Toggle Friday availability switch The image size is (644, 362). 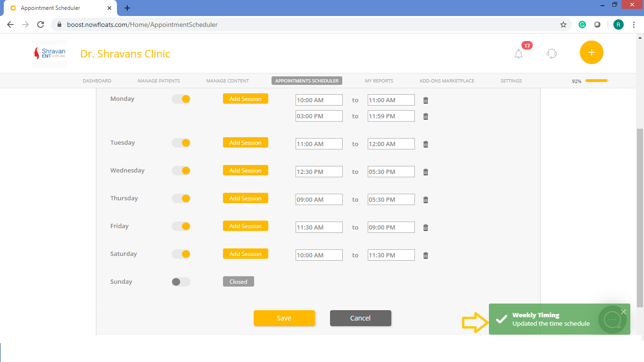pos(181,226)
